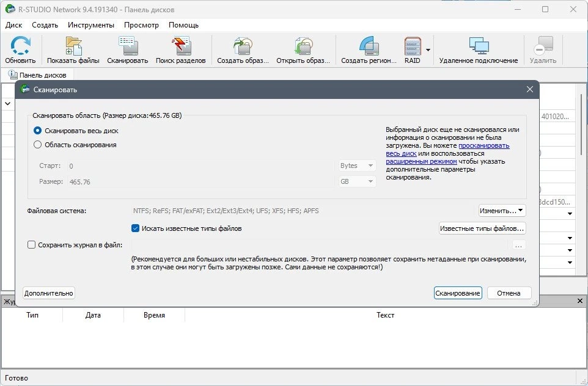
Task: Open the Инструменты menu
Action: [x=91, y=25]
